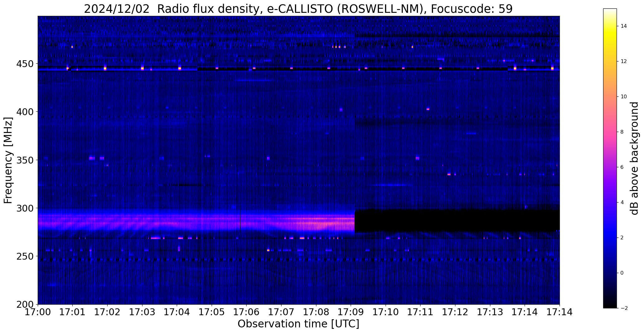Click the colorbar tick value 8
Image resolution: width=644 pixels, height=333 pixels.
(622, 132)
